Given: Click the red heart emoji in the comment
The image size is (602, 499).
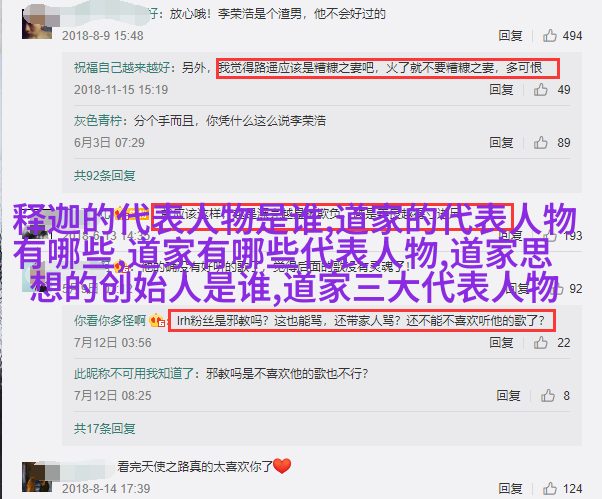Looking at the screenshot, I should tap(282, 466).
